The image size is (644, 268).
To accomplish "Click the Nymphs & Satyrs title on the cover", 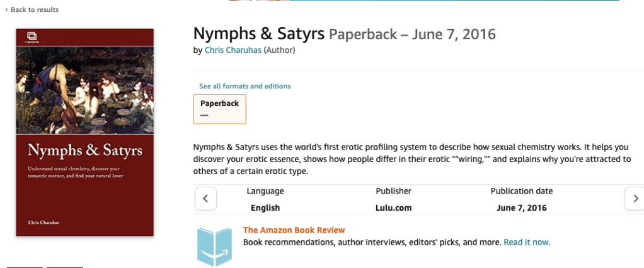I will (84, 151).
